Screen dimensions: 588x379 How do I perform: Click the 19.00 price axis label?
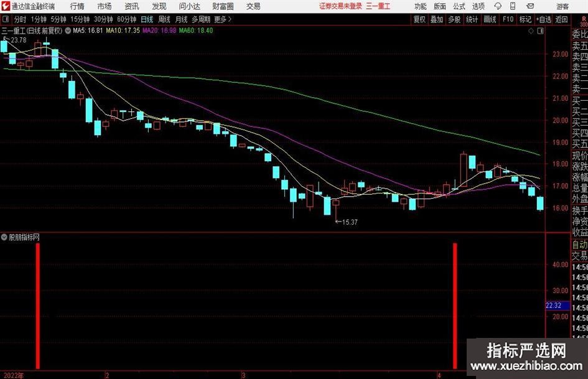point(561,143)
